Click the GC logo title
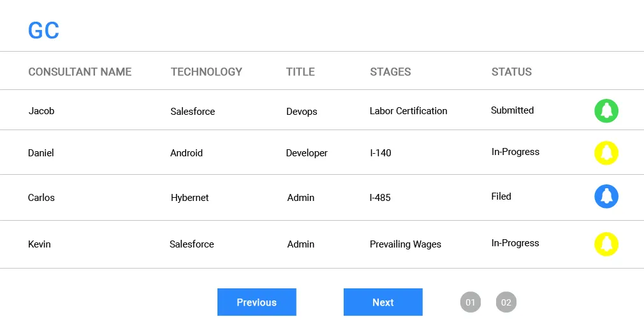 pos(44,31)
